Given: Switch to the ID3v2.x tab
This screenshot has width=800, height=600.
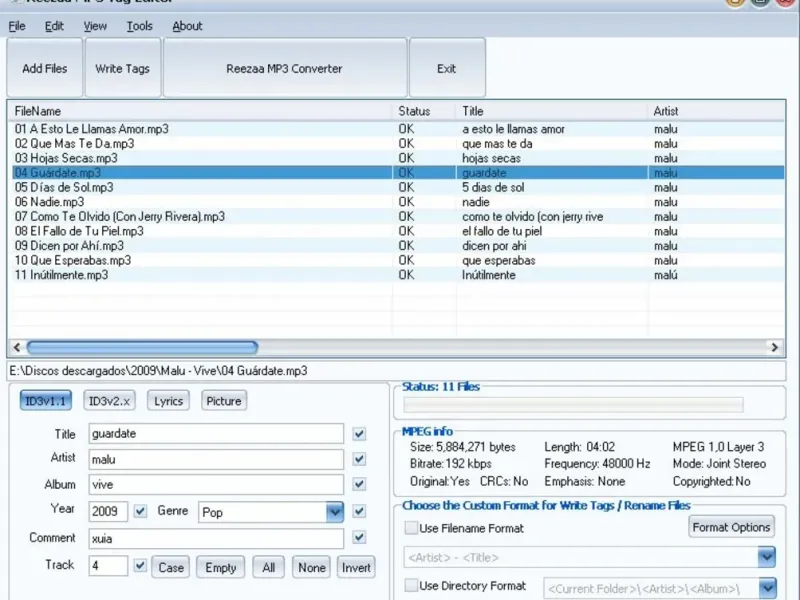Looking at the screenshot, I should (109, 401).
